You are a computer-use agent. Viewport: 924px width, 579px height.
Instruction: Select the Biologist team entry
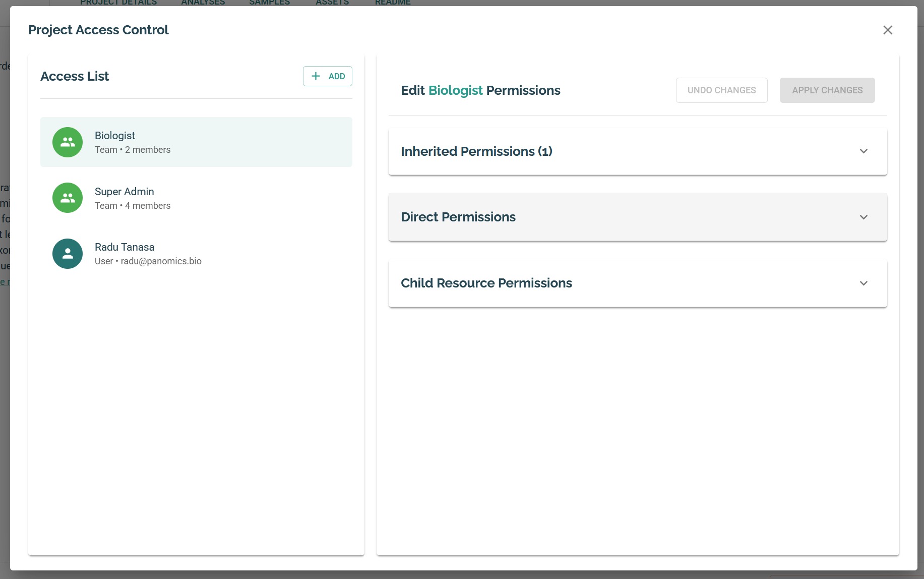196,142
